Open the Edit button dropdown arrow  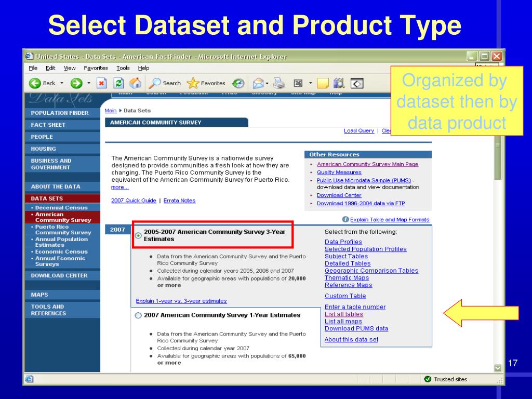pos(310,83)
